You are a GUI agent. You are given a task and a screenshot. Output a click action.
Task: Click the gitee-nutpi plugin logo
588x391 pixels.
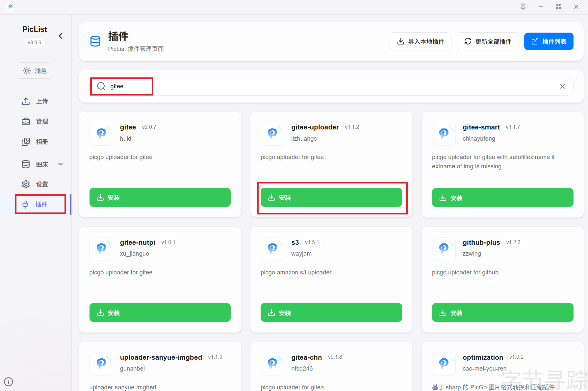101,249
